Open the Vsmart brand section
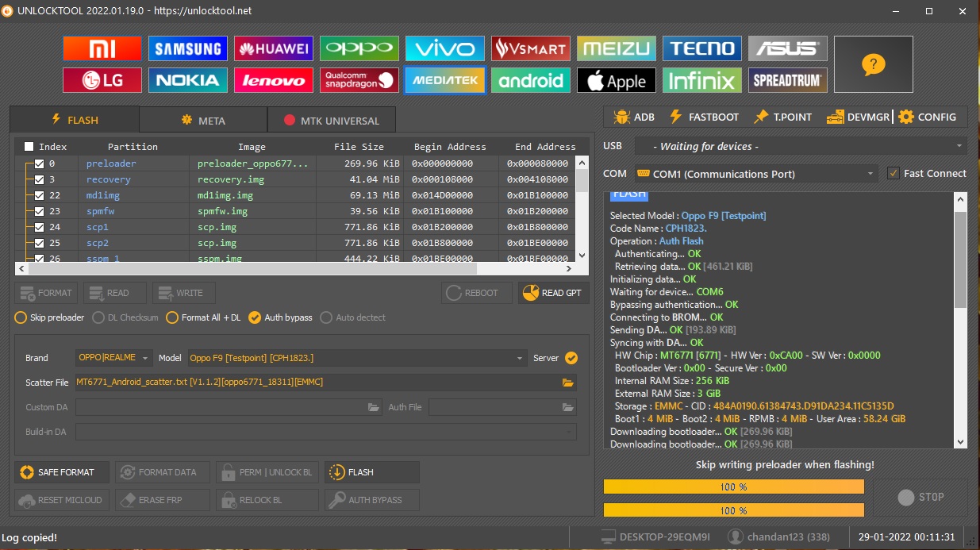The width and height of the screenshot is (980, 550). pyautogui.click(x=531, y=48)
